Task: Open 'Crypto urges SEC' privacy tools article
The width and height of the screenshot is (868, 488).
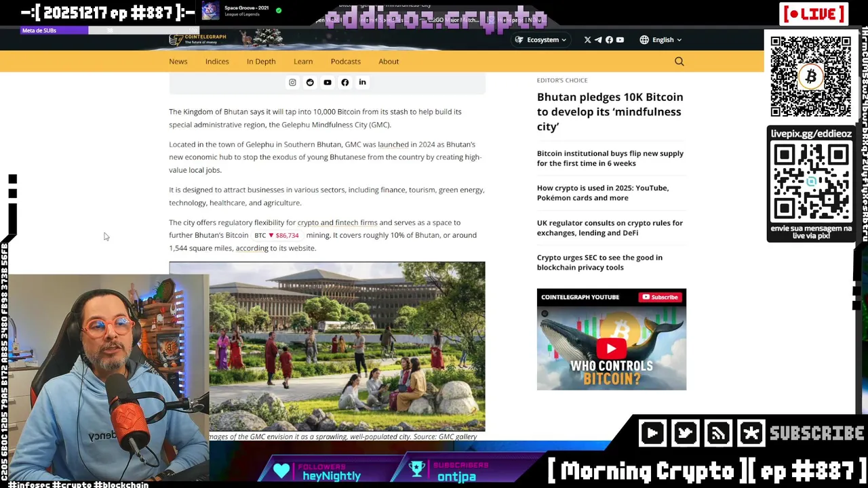Action: [x=599, y=262]
